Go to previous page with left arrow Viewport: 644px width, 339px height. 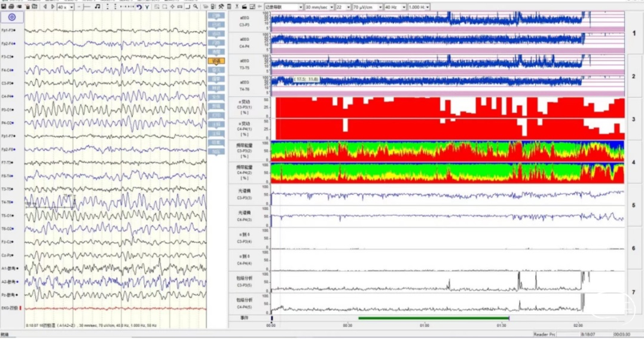pos(44,7)
